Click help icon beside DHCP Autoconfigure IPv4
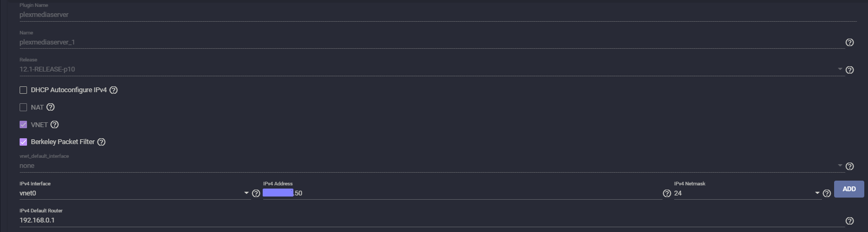This screenshot has width=868, height=232. [113, 90]
